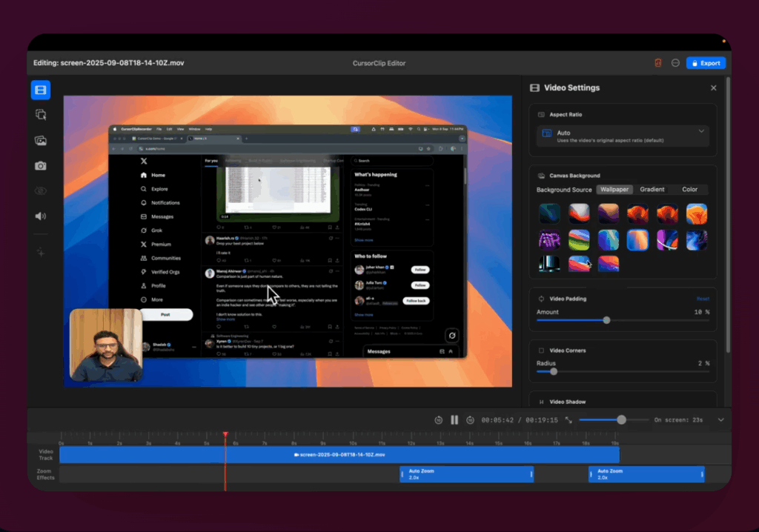Viewport: 759px width, 532px height.
Task: Select the first Auto Zoom 2.0x block
Action: [465, 473]
